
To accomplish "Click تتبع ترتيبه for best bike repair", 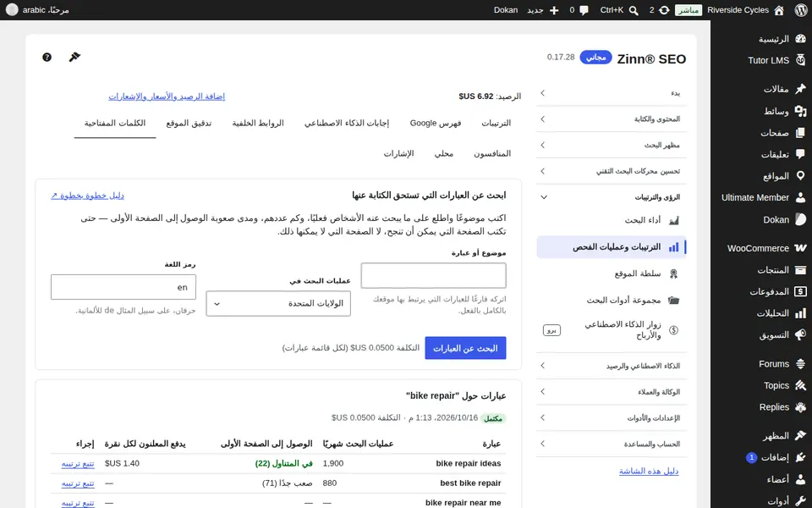I will pyautogui.click(x=78, y=483).
